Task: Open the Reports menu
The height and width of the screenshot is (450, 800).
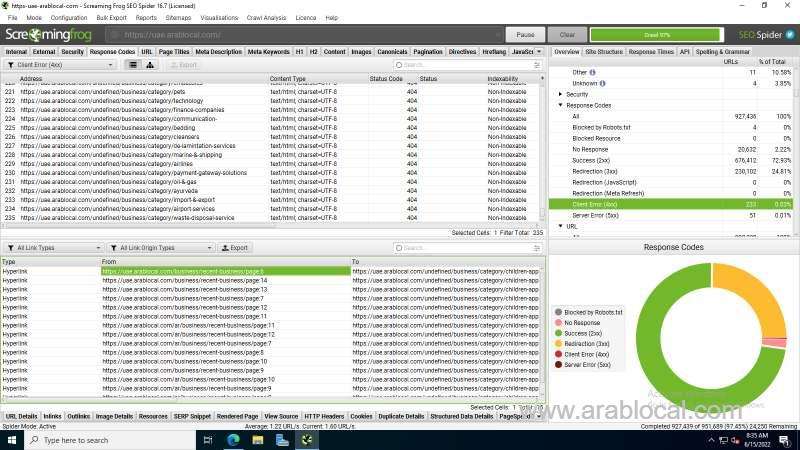Action: (x=146, y=18)
